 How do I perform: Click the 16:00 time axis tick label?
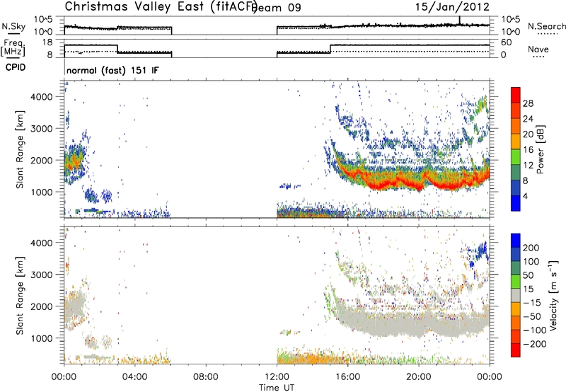click(x=347, y=377)
